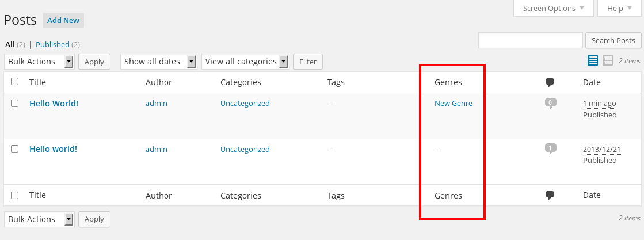This screenshot has width=644, height=240.
Task: Open the one-comment bubble for Hello world!
Action: click(550, 148)
